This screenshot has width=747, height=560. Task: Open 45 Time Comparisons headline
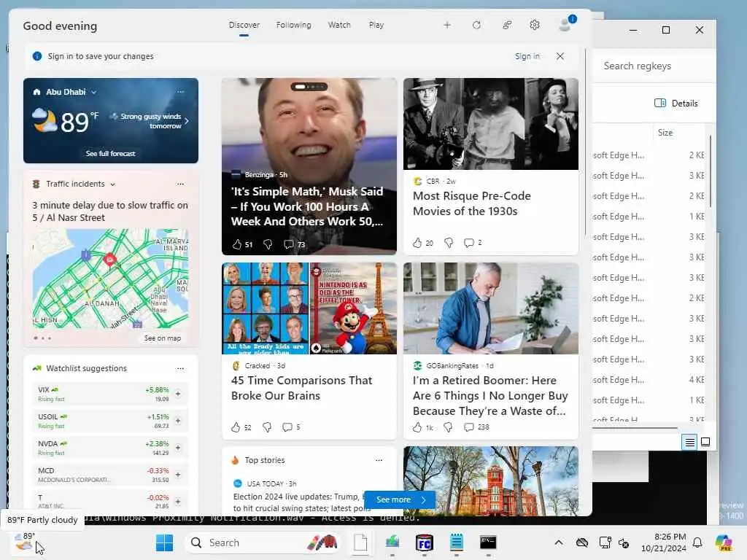[301, 388]
